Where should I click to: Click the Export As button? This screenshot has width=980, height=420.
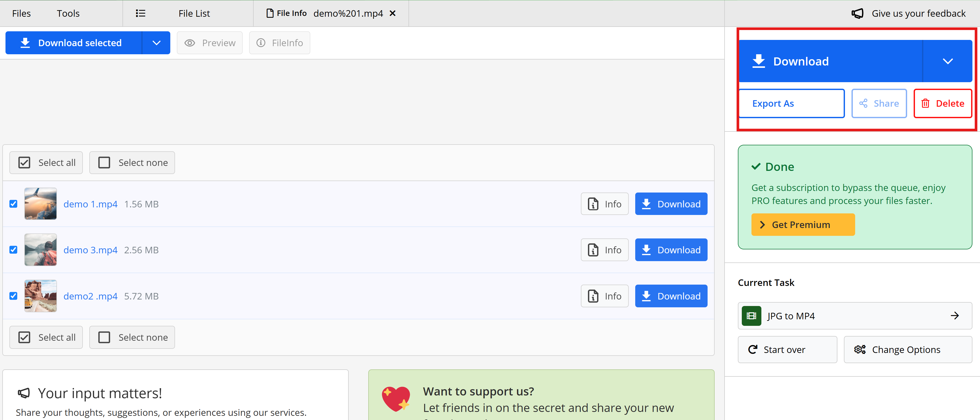[791, 103]
